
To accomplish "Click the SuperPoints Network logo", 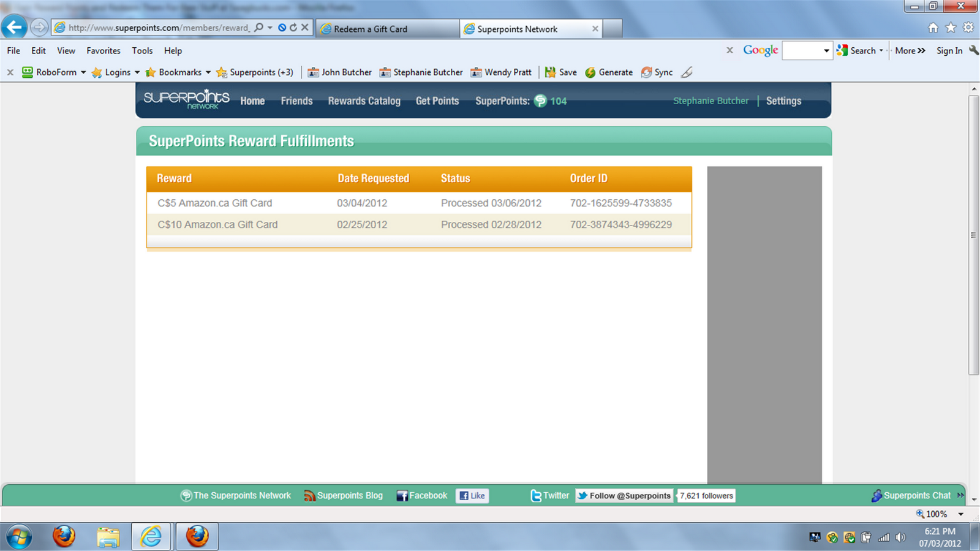I will (x=186, y=99).
